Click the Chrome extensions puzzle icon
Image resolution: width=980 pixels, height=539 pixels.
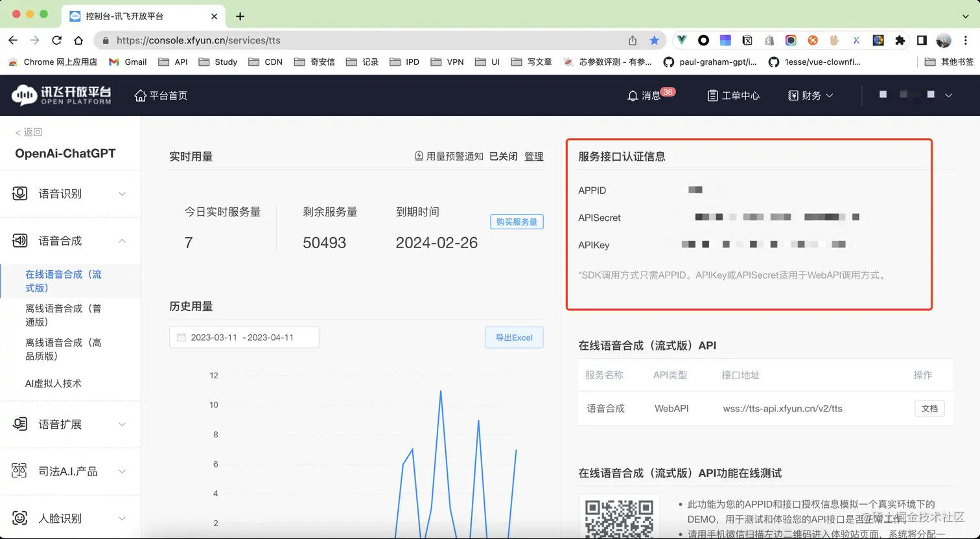[900, 40]
